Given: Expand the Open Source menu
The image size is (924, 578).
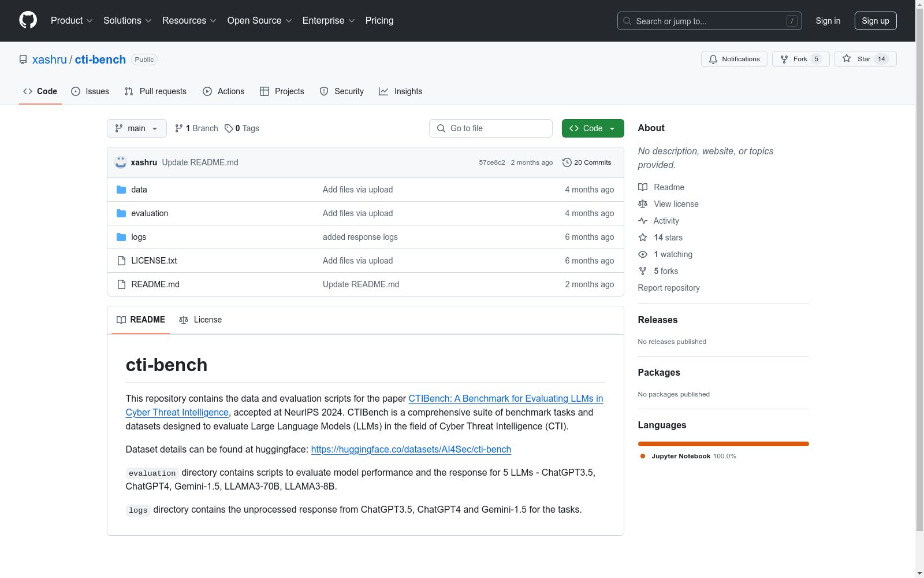Looking at the screenshot, I should coord(260,21).
